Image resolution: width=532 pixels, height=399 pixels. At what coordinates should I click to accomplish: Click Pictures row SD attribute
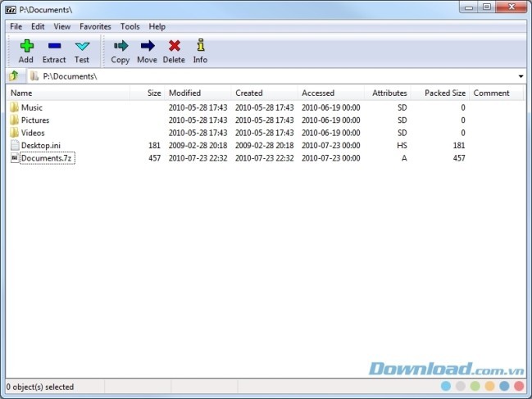coord(402,120)
